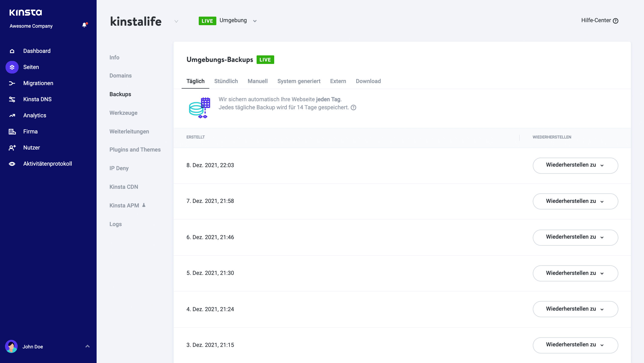Click the Download backup tab
The image size is (644, 363).
(368, 81)
